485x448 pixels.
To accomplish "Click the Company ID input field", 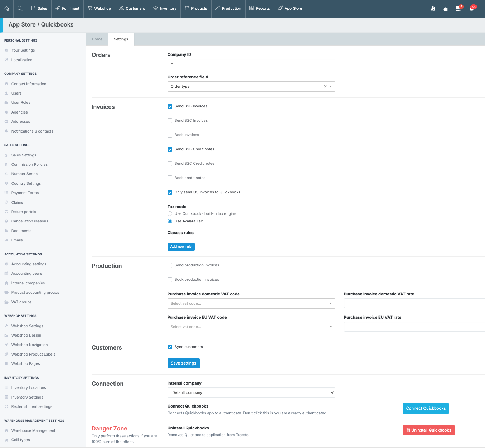I will (x=251, y=64).
